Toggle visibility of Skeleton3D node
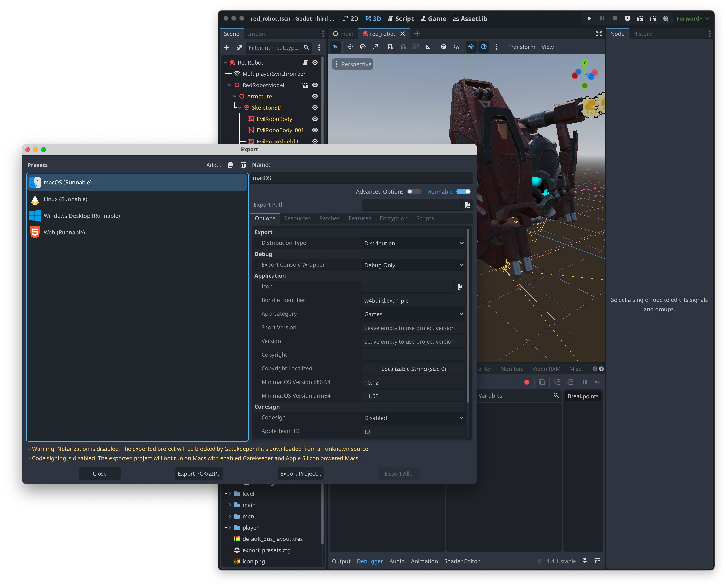The width and height of the screenshot is (728, 587). [315, 107]
